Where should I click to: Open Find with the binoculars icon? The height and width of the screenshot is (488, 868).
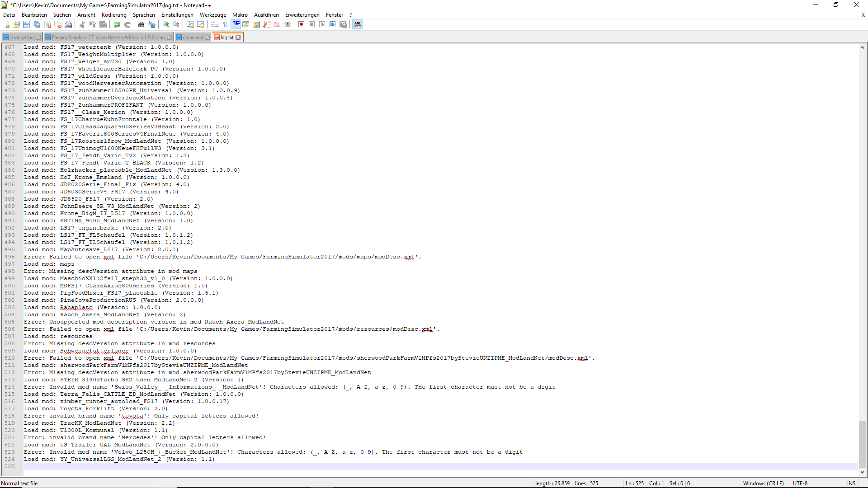click(x=142, y=24)
